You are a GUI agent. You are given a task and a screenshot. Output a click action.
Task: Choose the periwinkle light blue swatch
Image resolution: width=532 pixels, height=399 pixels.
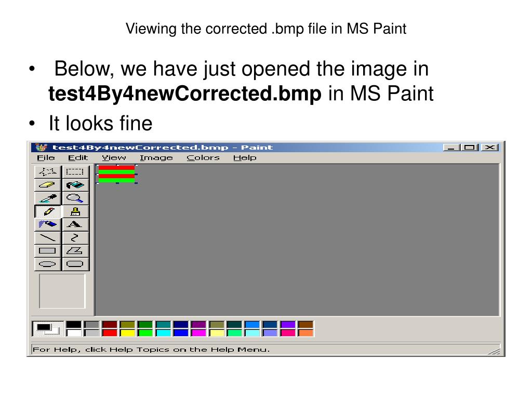(270, 333)
